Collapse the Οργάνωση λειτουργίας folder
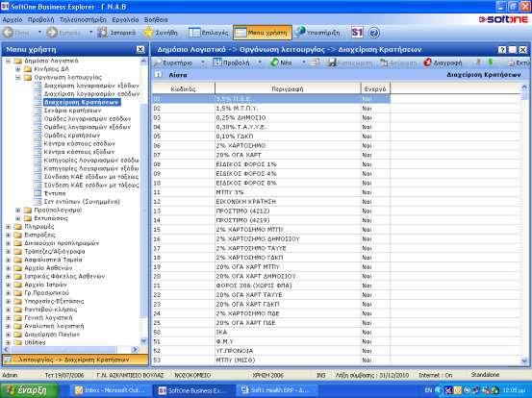532x398 pixels. tap(18, 78)
